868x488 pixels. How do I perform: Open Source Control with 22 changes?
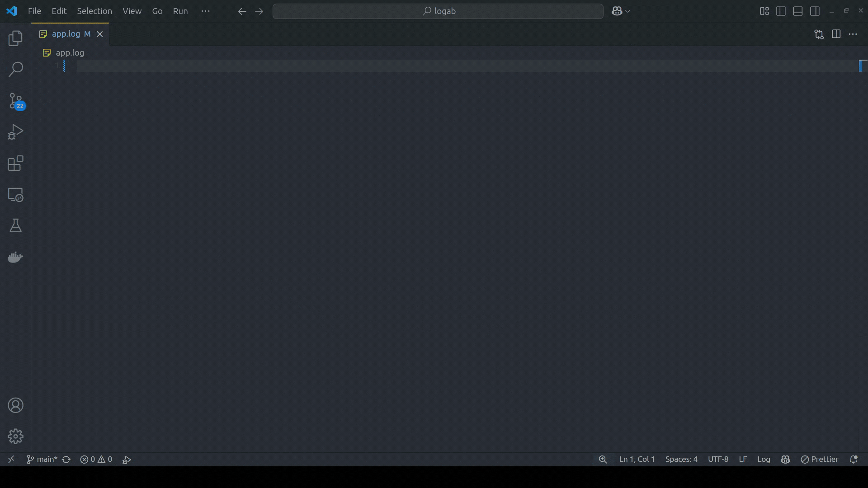pyautogui.click(x=16, y=101)
